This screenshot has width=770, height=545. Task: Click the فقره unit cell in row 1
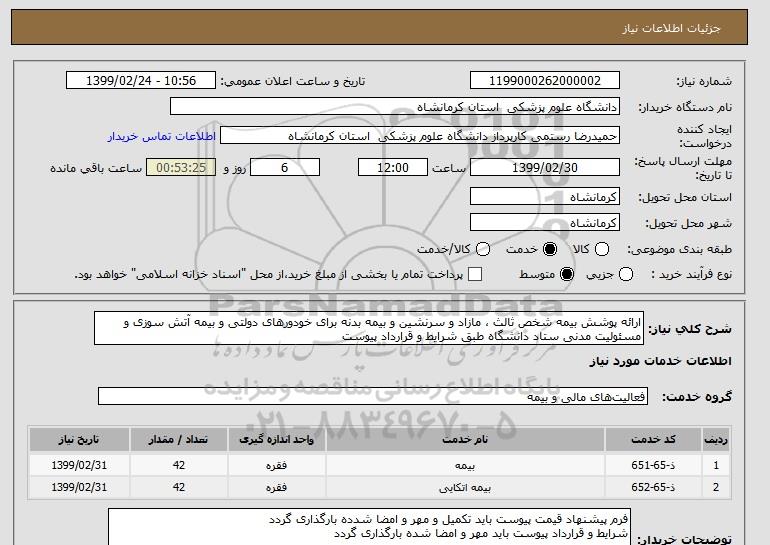pos(276,465)
